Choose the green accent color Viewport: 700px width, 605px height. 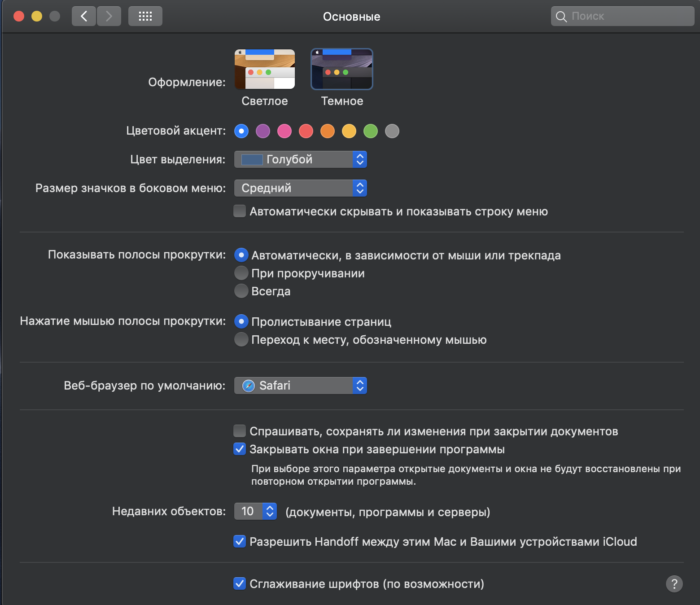[371, 131]
